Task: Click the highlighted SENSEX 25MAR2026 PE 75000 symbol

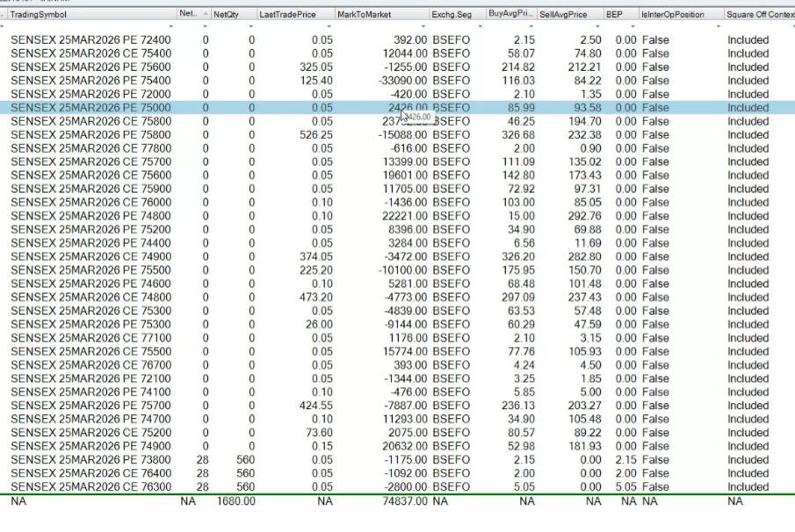Action: pyautogui.click(x=90, y=108)
